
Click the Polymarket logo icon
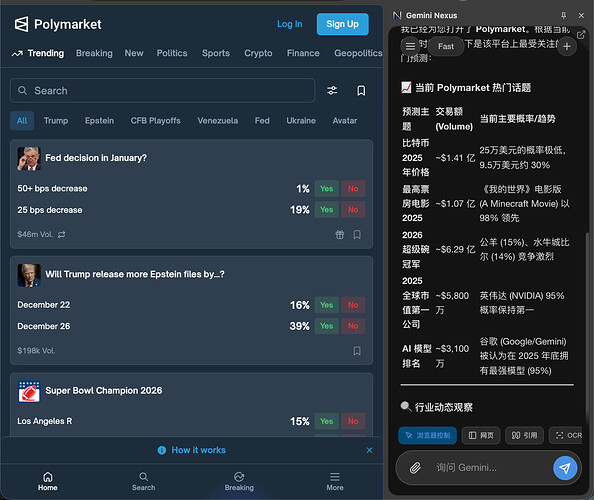tap(21, 24)
